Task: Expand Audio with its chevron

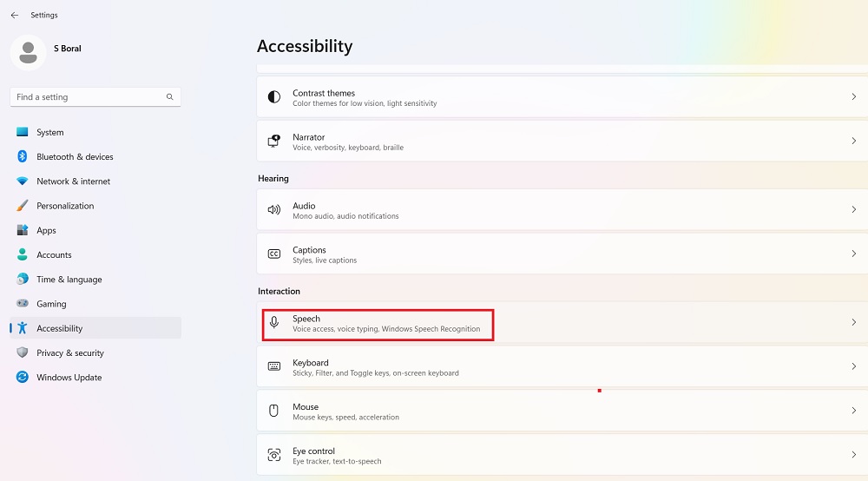Action: 853,209
